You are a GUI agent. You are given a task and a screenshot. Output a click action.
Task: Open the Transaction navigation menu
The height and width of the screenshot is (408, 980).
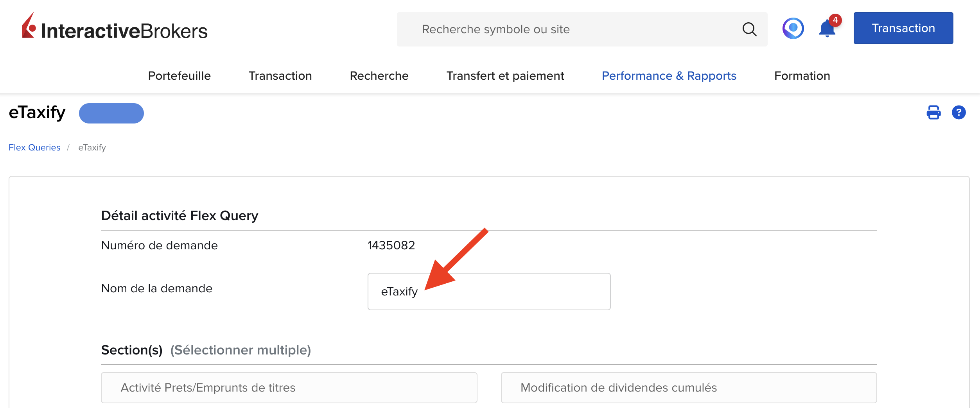pos(280,76)
